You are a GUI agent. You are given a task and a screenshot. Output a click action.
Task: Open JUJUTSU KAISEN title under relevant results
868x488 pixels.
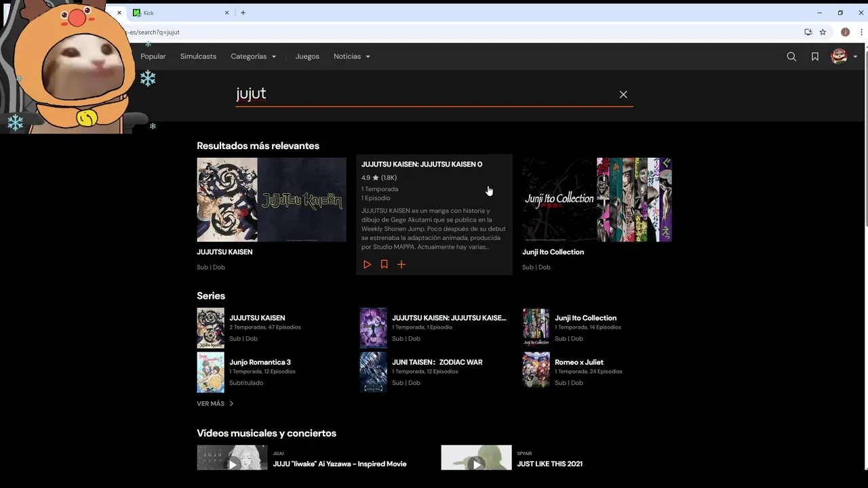[224, 252]
